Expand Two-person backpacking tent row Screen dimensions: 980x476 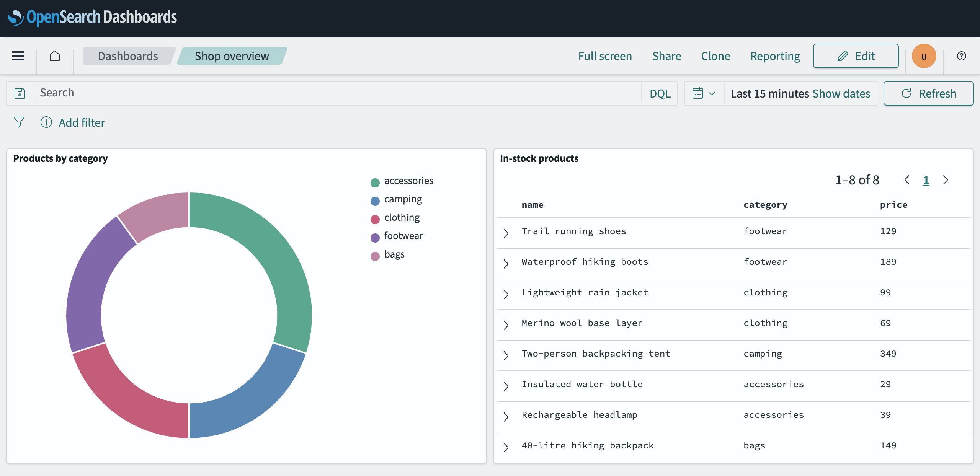(x=506, y=355)
